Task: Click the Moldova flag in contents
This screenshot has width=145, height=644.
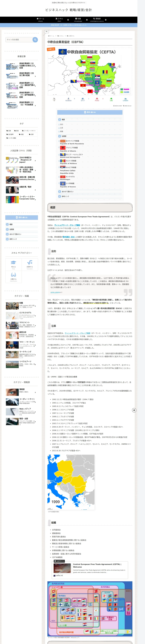Action: [x=63, y=161]
